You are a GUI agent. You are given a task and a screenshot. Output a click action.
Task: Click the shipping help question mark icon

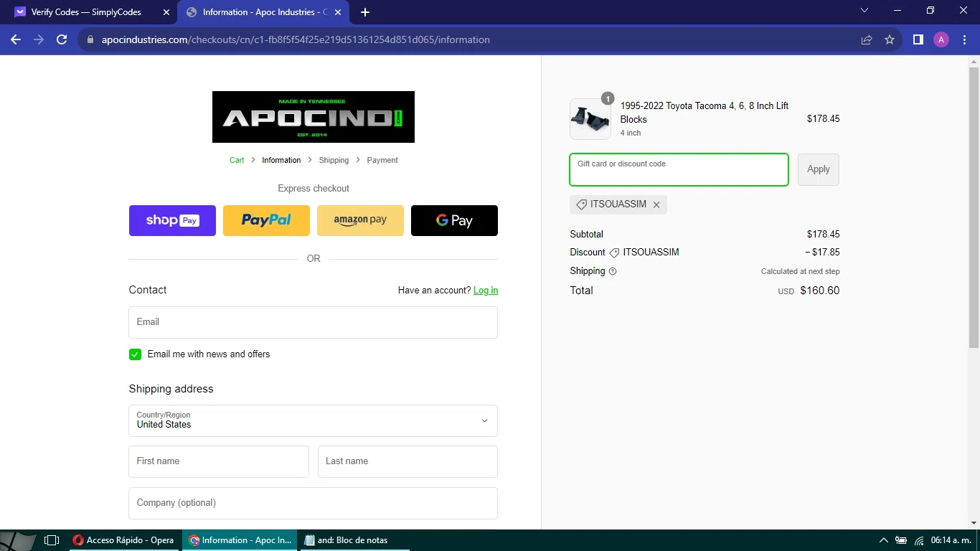[x=613, y=271]
